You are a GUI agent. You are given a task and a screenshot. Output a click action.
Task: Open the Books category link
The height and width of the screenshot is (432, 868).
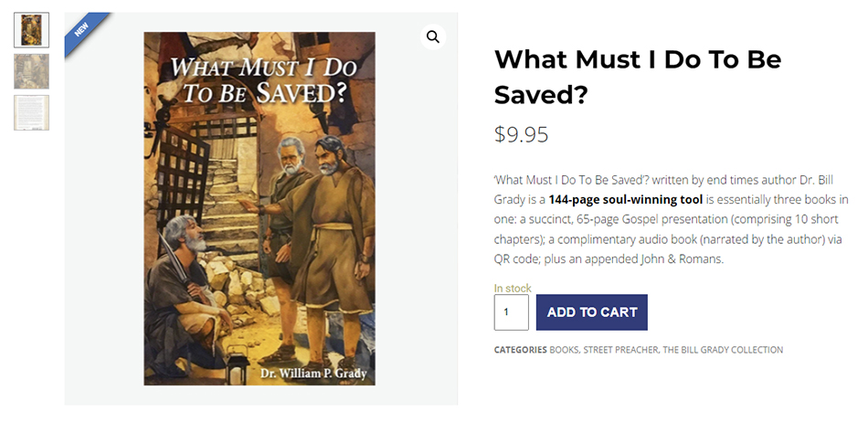click(x=563, y=350)
